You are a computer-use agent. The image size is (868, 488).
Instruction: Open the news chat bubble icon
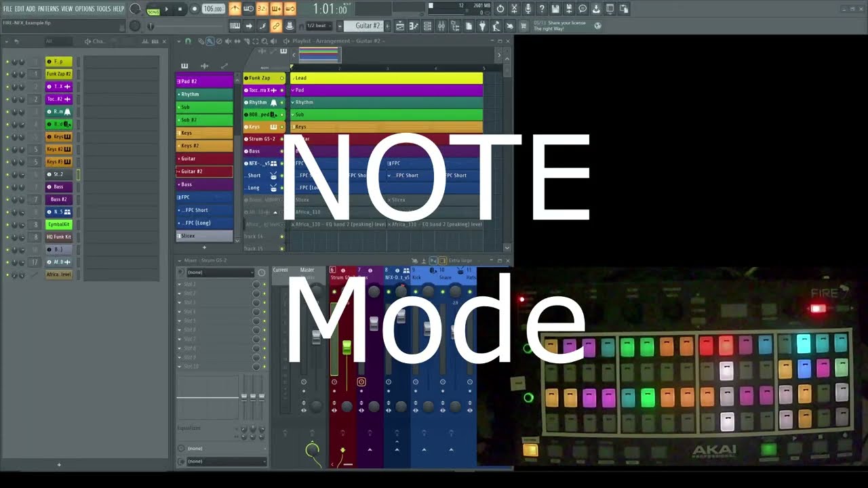[x=583, y=9]
